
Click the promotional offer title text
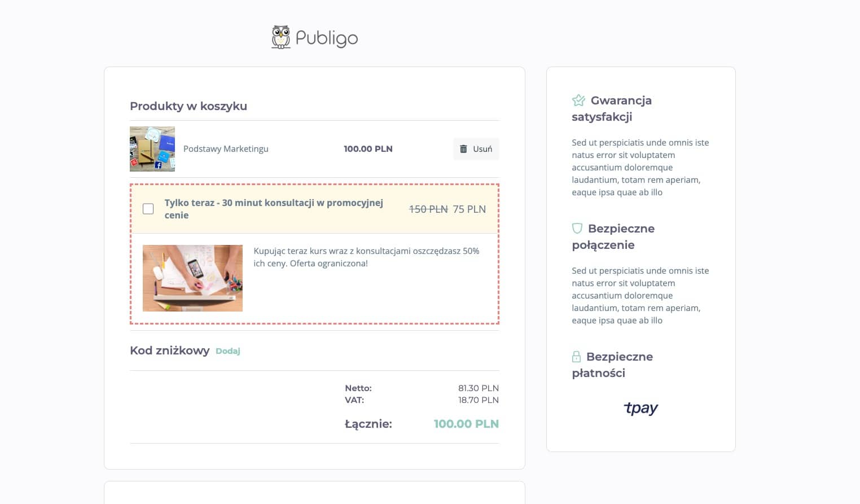point(274,209)
